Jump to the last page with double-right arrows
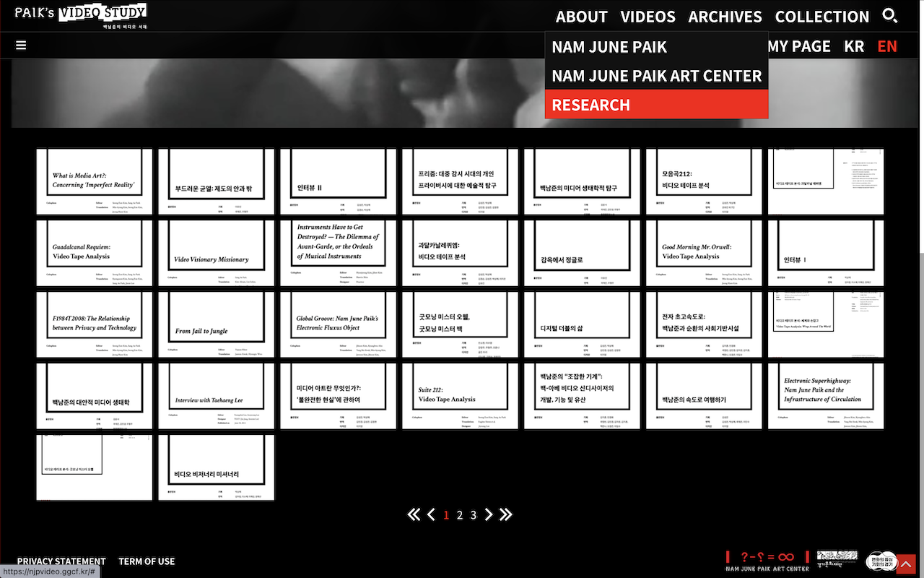The width and height of the screenshot is (924, 578). coord(505,514)
